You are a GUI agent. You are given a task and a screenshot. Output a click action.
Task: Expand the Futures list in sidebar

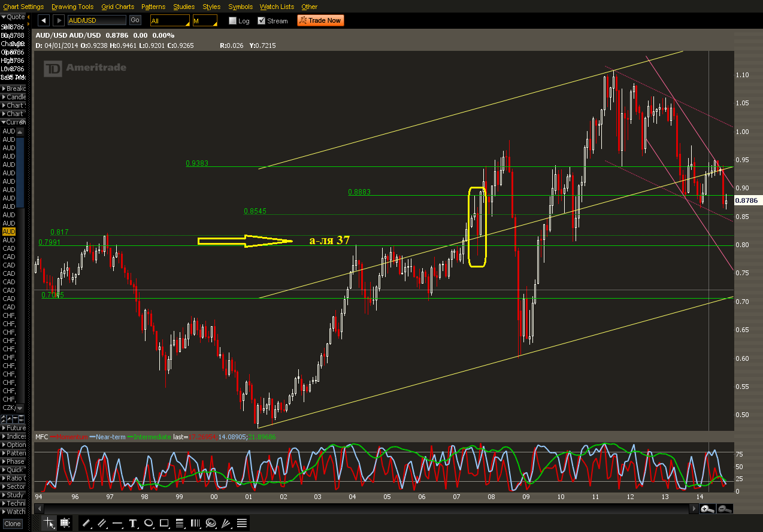pos(13,428)
